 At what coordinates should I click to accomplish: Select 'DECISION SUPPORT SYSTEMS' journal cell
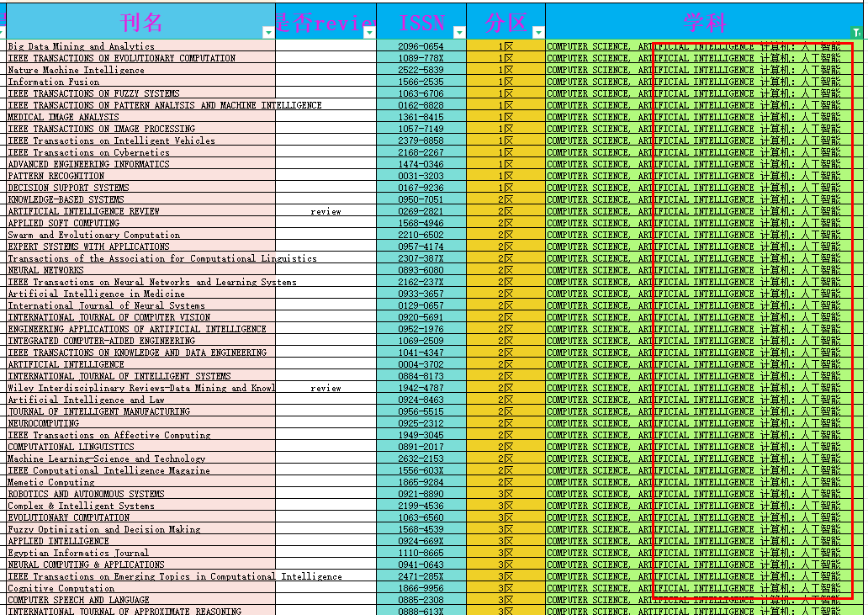tap(140, 188)
